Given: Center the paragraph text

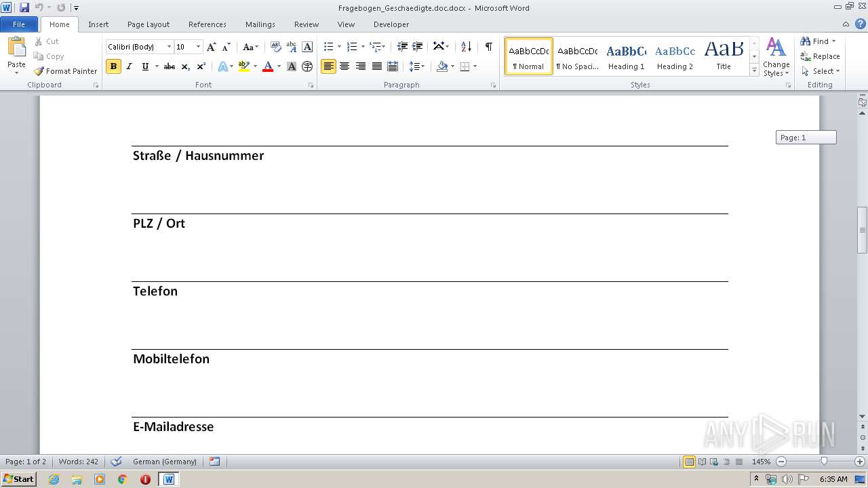Looking at the screenshot, I should click(344, 66).
